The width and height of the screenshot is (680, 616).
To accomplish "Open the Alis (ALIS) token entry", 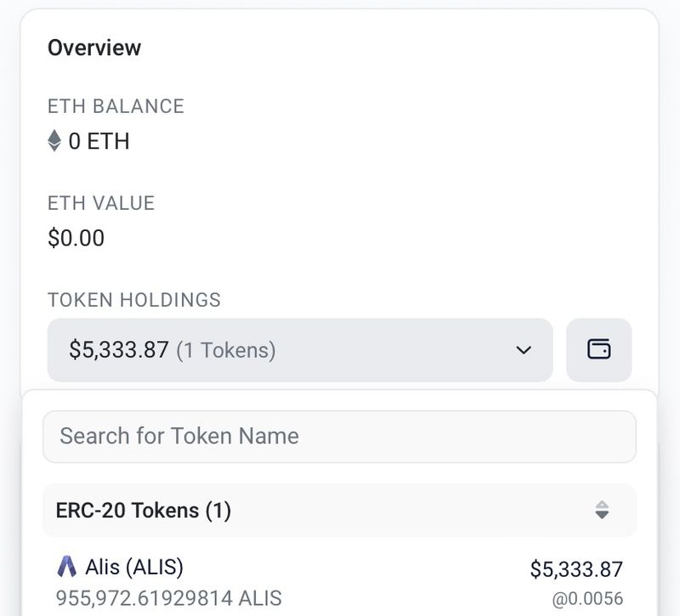I will click(134, 566).
